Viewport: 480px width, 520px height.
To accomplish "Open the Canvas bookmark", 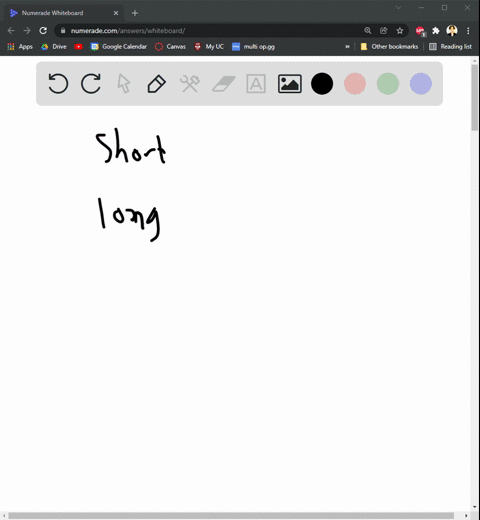I will (x=170, y=47).
